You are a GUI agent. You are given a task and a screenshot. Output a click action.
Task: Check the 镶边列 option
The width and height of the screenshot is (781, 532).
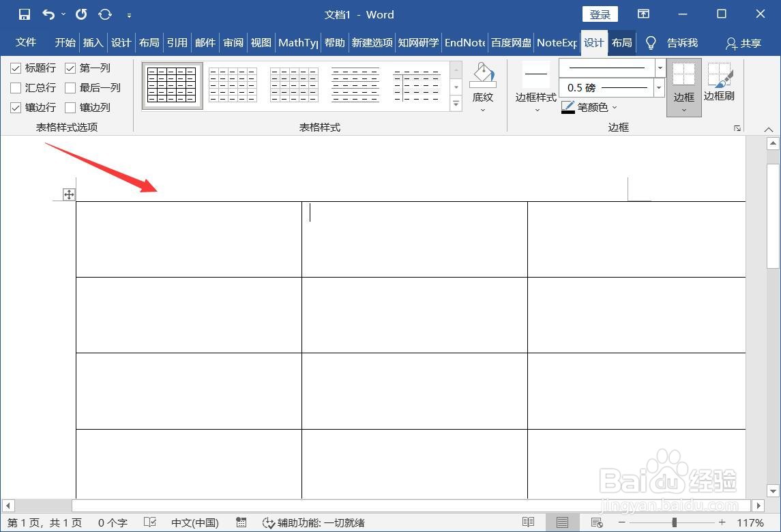click(x=70, y=107)
